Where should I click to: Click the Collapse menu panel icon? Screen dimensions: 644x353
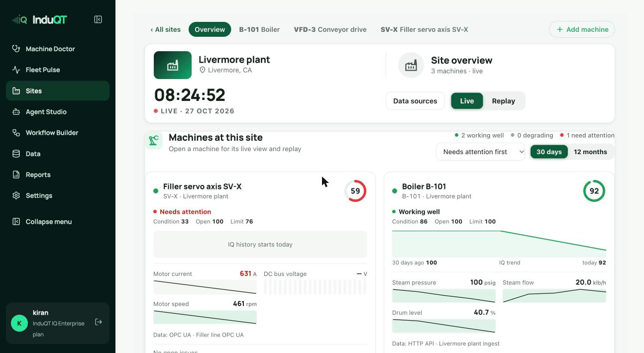pyautogui.click(x=16, y=222)
